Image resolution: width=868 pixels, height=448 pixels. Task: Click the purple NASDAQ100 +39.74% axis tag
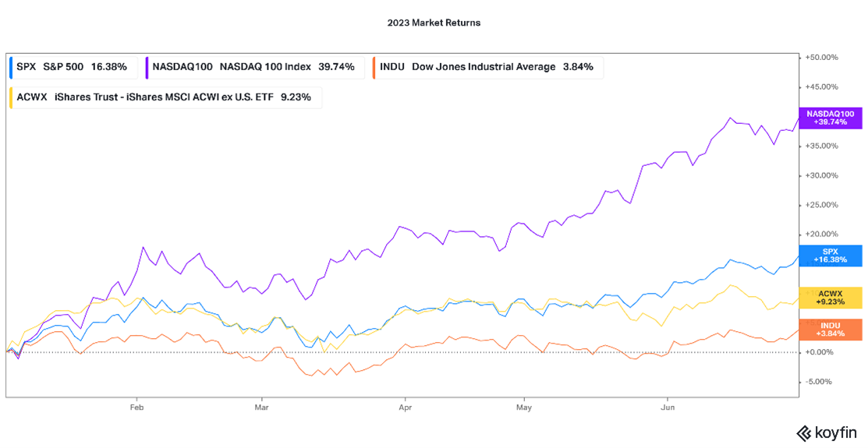[x=830, y=118]
